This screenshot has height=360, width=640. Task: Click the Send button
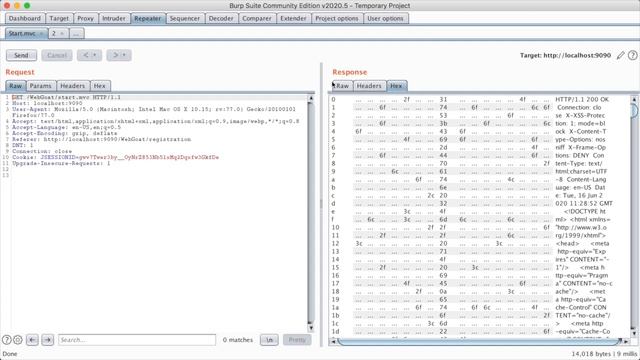point(21,55)
